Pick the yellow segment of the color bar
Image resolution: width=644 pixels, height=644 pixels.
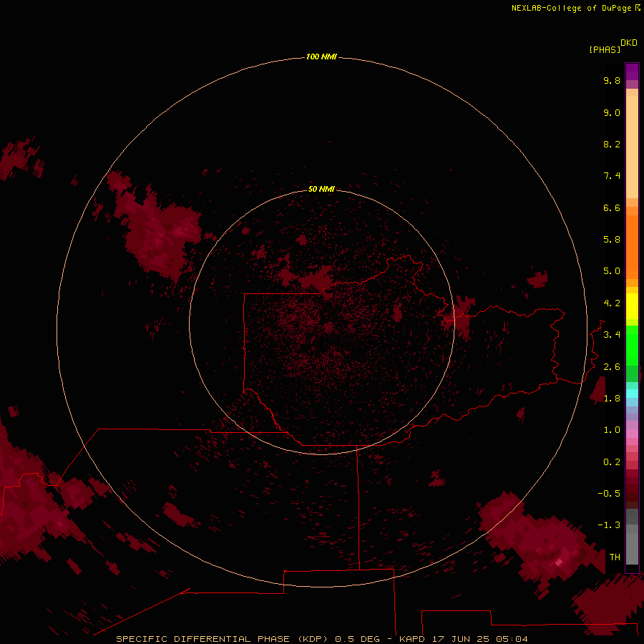(632, 306)
